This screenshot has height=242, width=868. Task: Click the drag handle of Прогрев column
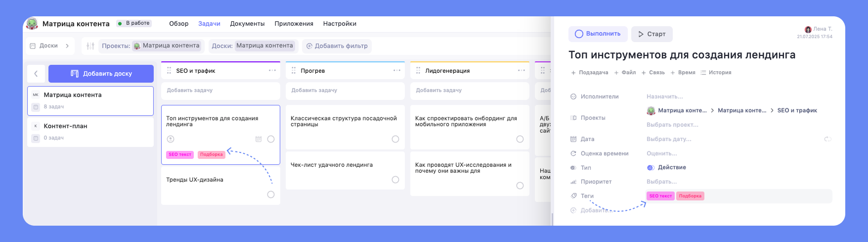click(294, 71)
